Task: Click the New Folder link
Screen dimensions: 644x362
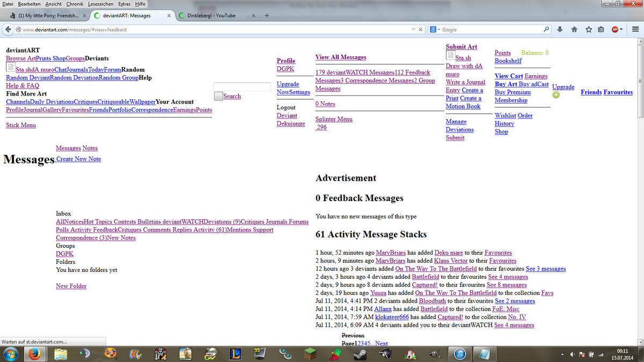Action: 71,286
